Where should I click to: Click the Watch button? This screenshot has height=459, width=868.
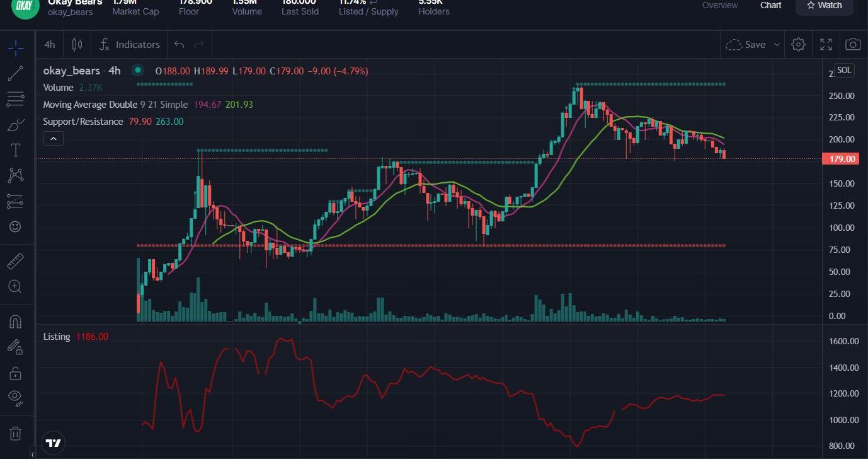pos(825,5)
